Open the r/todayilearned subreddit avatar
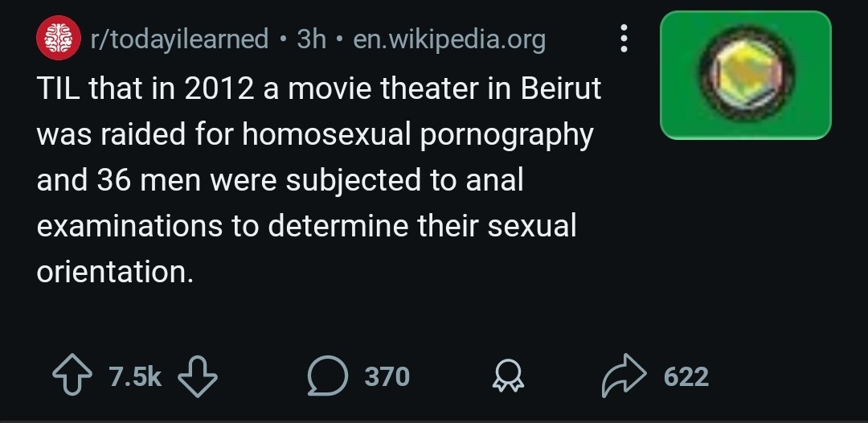 tap(59, 39)
